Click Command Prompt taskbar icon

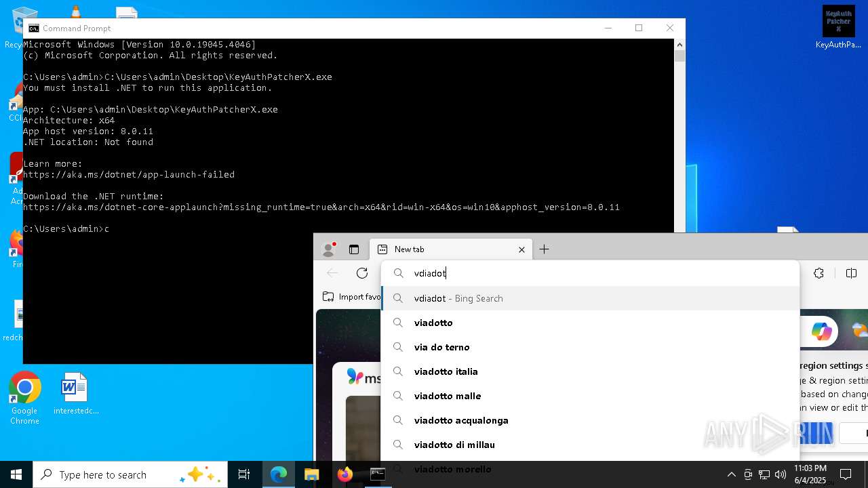[x=378, y=474]
